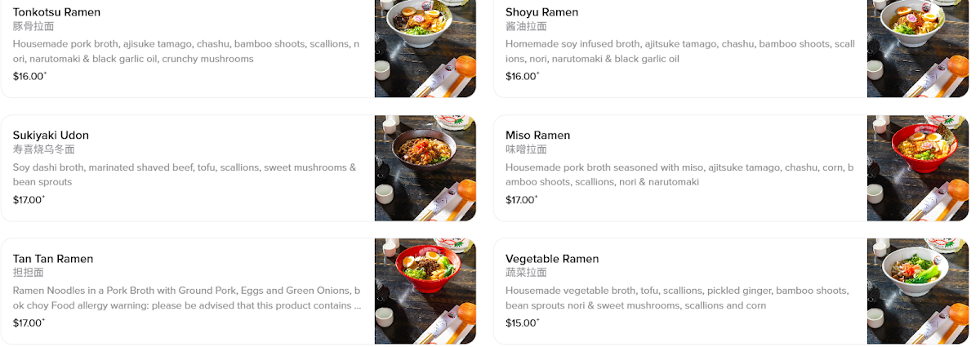Click the Miso Ramen ingredients description
Image resolution: width=980 pixels, height=347 pixels.
[679, 175]
